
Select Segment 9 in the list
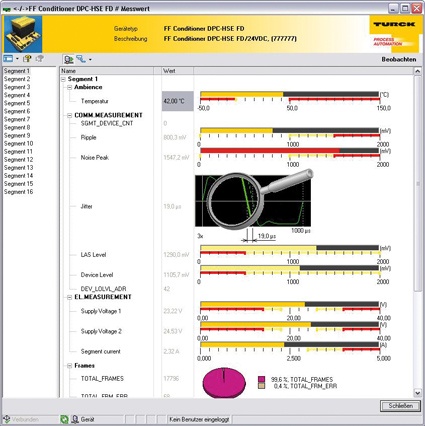17,135
